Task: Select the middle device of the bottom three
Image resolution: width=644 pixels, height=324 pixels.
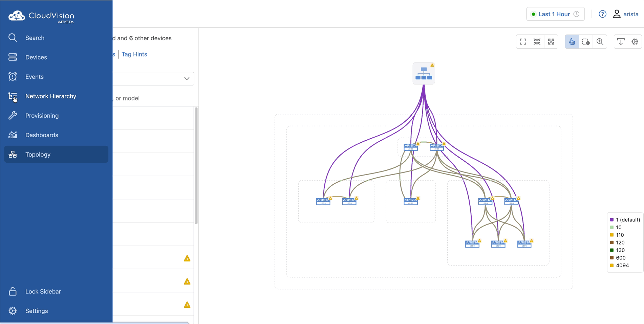Action: click(498, 244)
